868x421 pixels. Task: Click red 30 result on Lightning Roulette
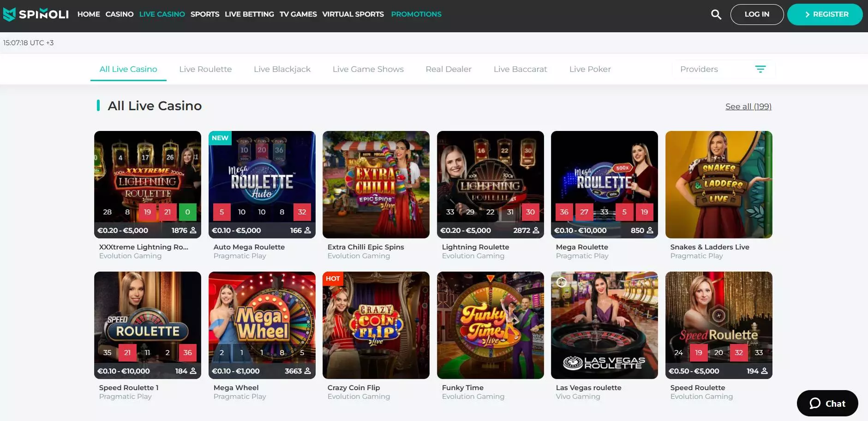[x=531, y=212]
